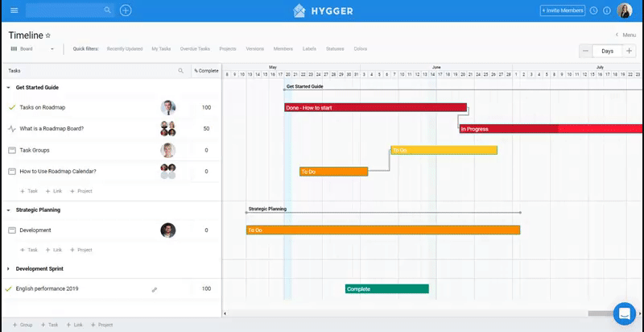Toggle the Recently Updated quick filter

[x=124, y=49]
